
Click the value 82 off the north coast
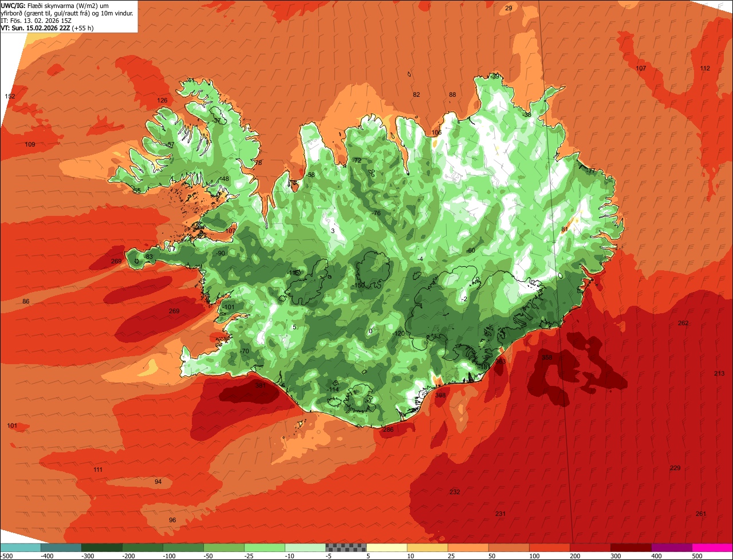[x=416, y=94]
